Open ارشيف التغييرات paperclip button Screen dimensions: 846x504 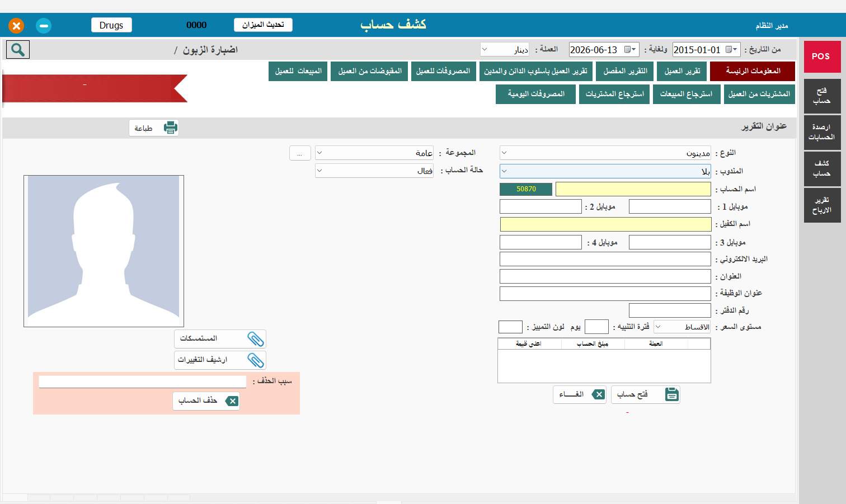click(x=220, y=360)
